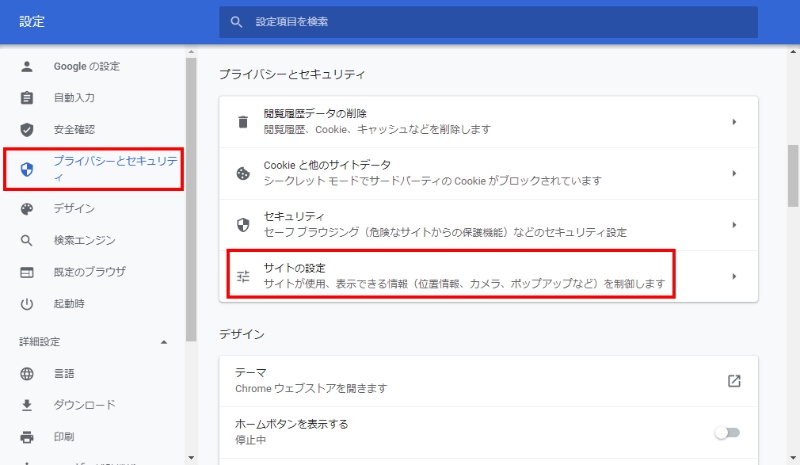Click the clipboard icon for 自動入力
This screenshot has width=800, height=465.
coord(27,98)
